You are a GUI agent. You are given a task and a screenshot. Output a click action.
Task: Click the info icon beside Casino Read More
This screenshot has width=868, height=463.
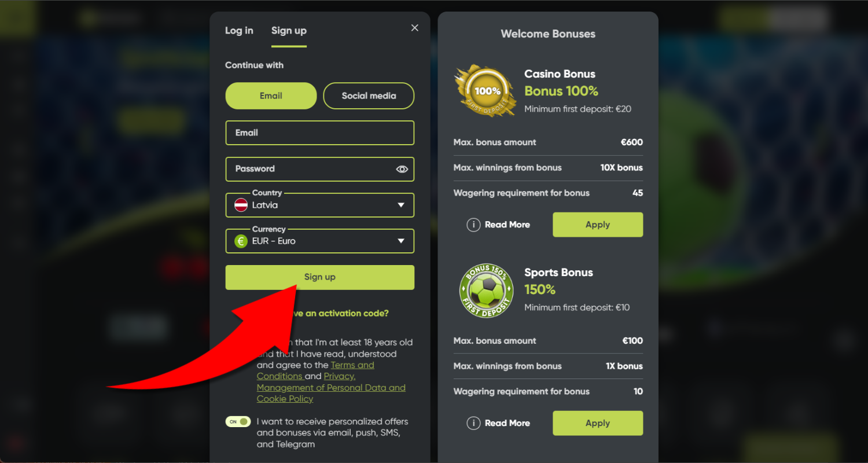click(x=473, y=225)
